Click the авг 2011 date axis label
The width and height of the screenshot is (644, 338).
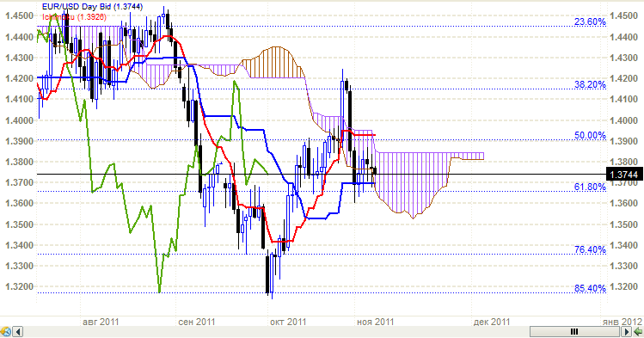pyautogui.click(x=101, y=322)
